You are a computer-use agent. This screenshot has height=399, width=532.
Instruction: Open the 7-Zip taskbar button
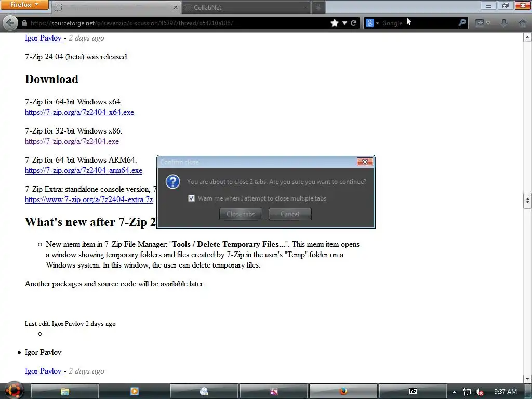click(x=413, y=392)
